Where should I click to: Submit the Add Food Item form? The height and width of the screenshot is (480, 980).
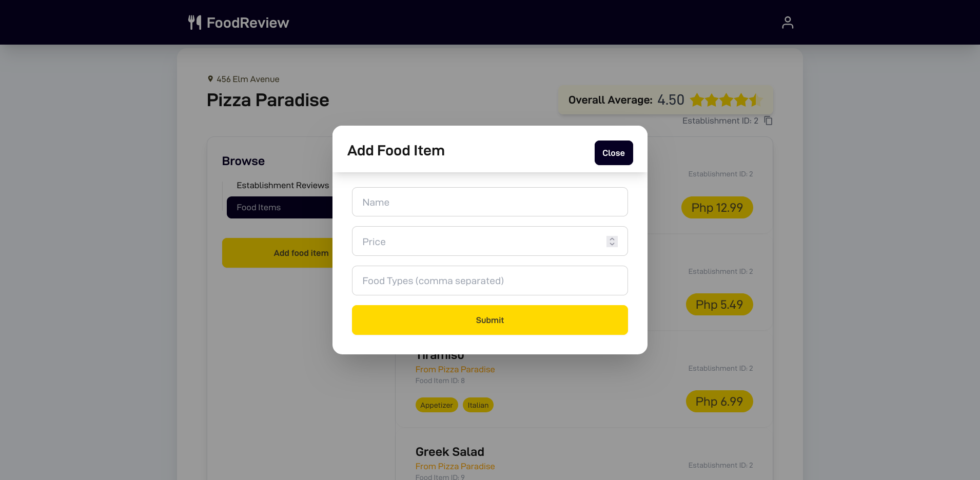[x=489, y=319]
